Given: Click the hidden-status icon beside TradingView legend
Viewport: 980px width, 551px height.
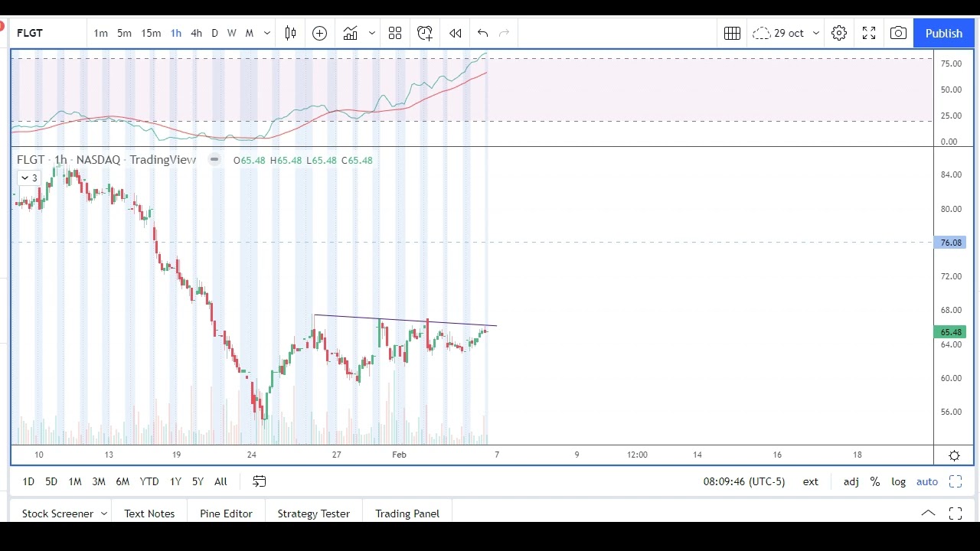Looking at the screenshot, I should coord(214,159).
